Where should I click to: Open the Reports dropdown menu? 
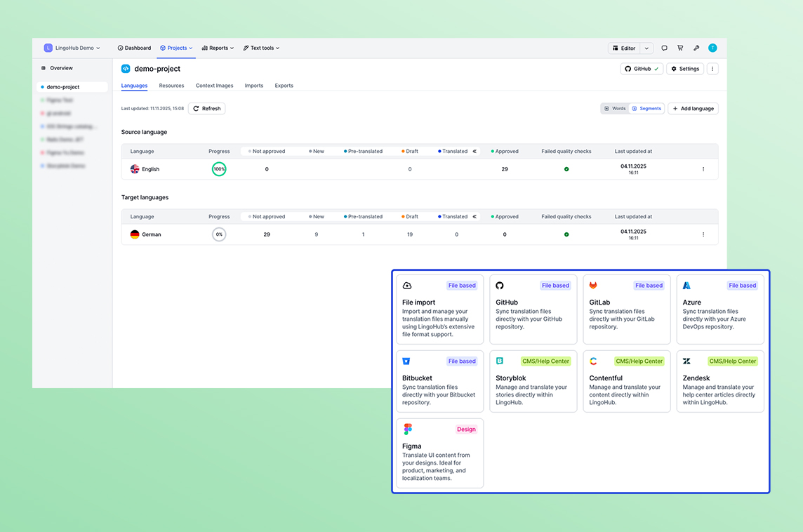pyautogui.click(x=218, y=48)
